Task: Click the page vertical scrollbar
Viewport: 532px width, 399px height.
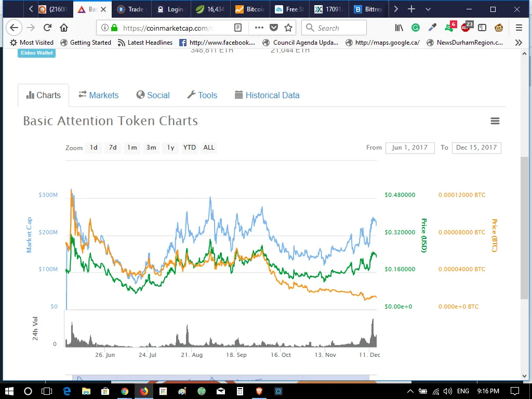Action: [524, 228]
